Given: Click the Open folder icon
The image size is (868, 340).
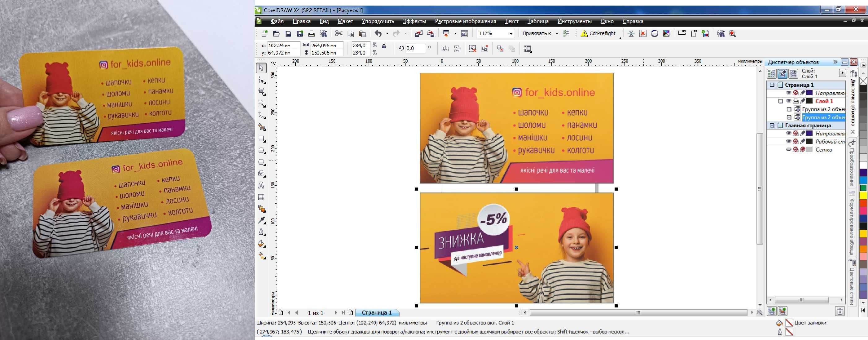Looking at the screenshot, I should pos(276,33).
